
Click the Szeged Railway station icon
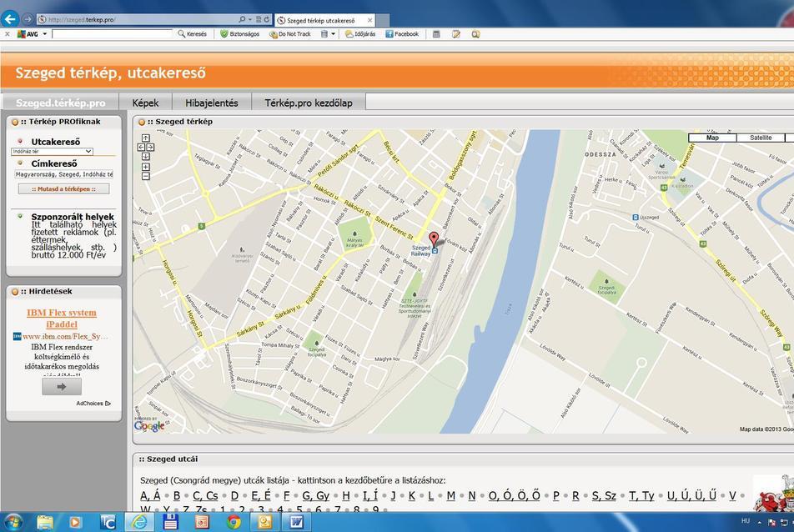coord(435,251)
